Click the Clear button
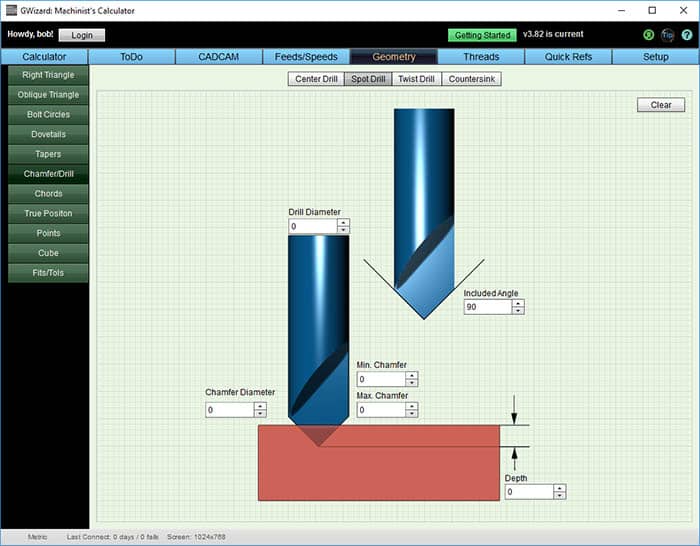Screen dimensions: 700x546 click(x=661, y=105)
